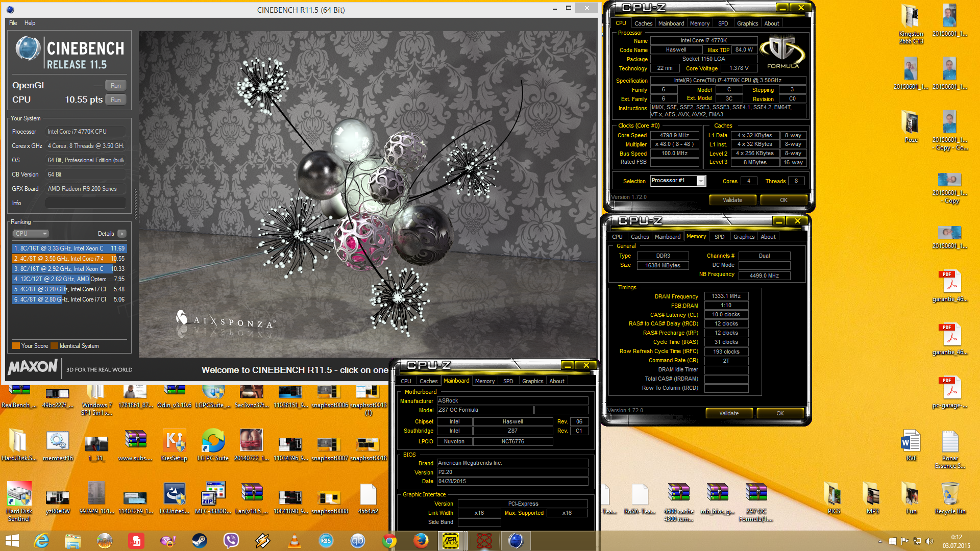Switch to the Mainboard tab in Memory CPU-Z window

click(668, 237)
